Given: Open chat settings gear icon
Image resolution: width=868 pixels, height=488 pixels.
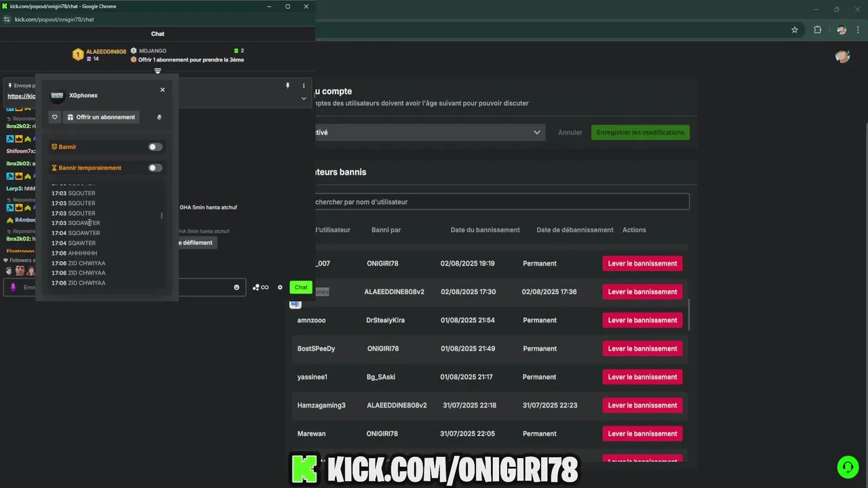Looking at the screenshot, I should [x=280, y=287].
